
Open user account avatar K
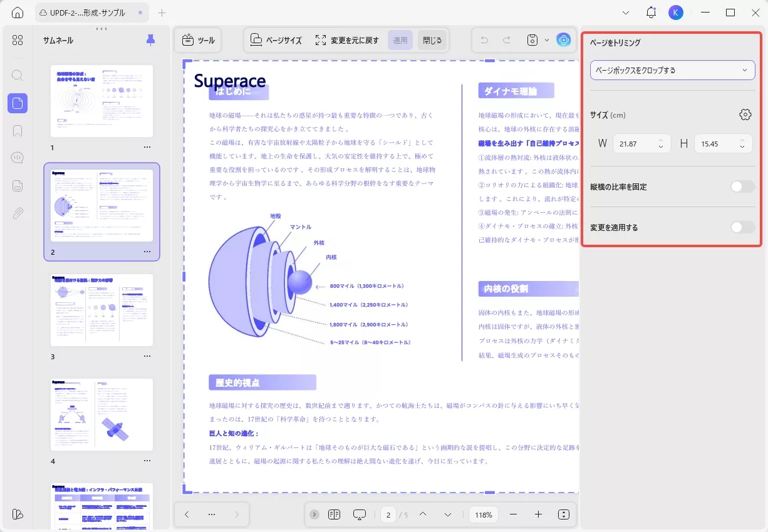pyautogui.click(x=675, y=13)
